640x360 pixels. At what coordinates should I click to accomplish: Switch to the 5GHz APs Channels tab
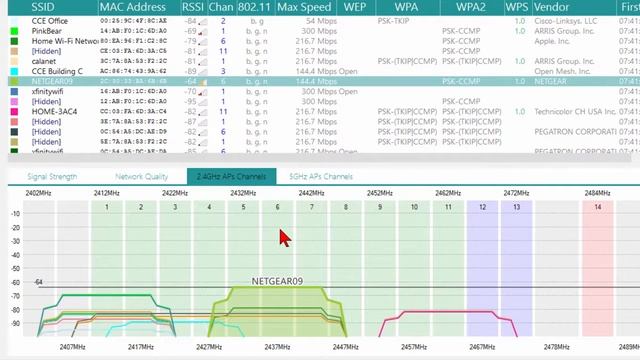coord(321,177)
